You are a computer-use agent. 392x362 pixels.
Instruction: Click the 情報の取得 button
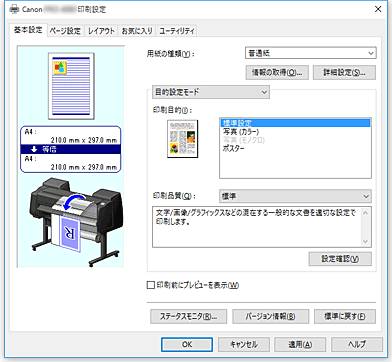coord(277,72)
